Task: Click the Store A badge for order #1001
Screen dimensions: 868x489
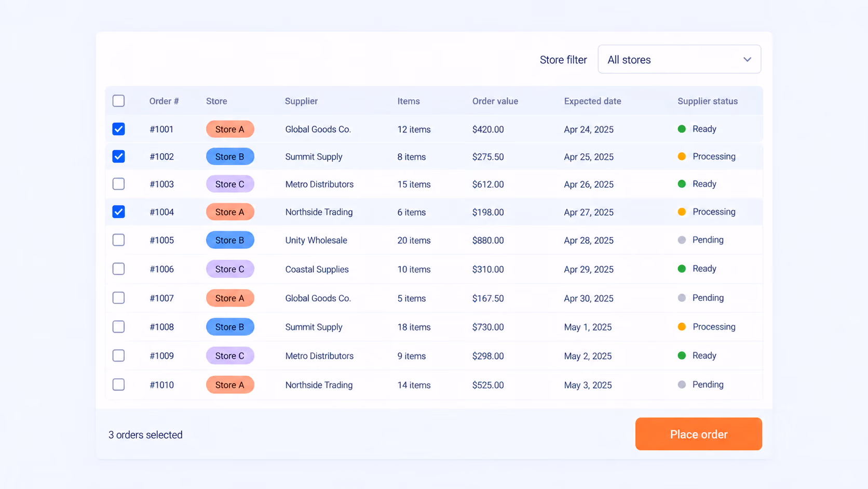Action: [230, 129]
